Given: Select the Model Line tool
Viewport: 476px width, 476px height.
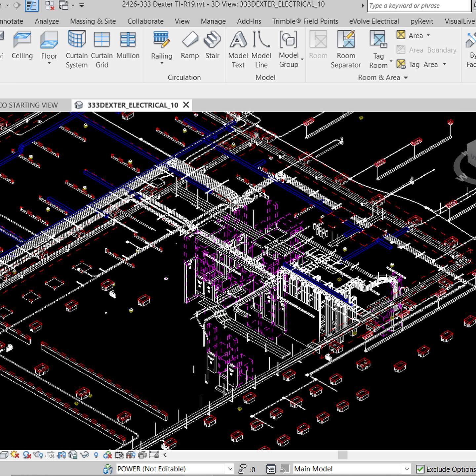Looking at the screenshot, I should point(261,50).
